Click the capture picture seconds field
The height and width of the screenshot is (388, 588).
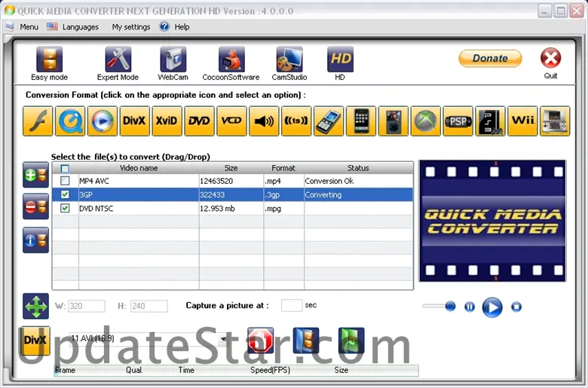tap(292, 305)
